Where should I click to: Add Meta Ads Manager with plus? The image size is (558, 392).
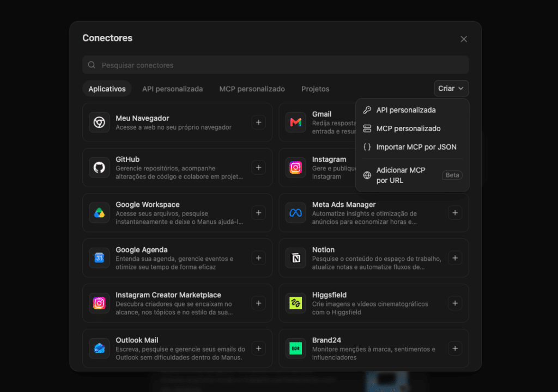point(455,213)
